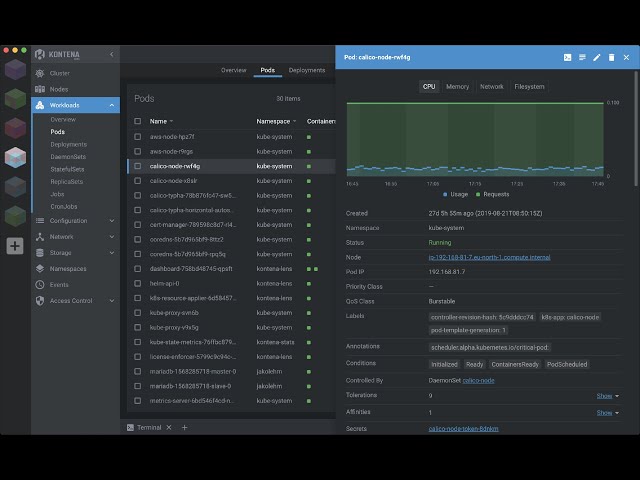The width and height of the screenshot is (640, 480).
Task: Expand the Storage sidebar section
Action: (x=111, y=253)
